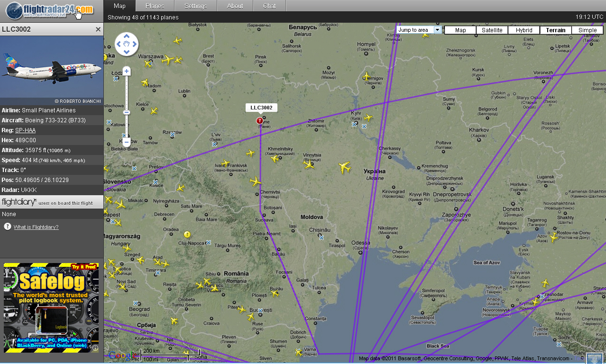Click the zoom level slider handle

(127, 112)
